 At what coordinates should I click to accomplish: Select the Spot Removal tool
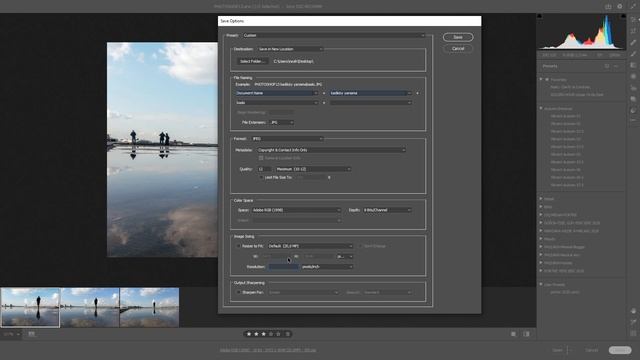pos(633,42)
